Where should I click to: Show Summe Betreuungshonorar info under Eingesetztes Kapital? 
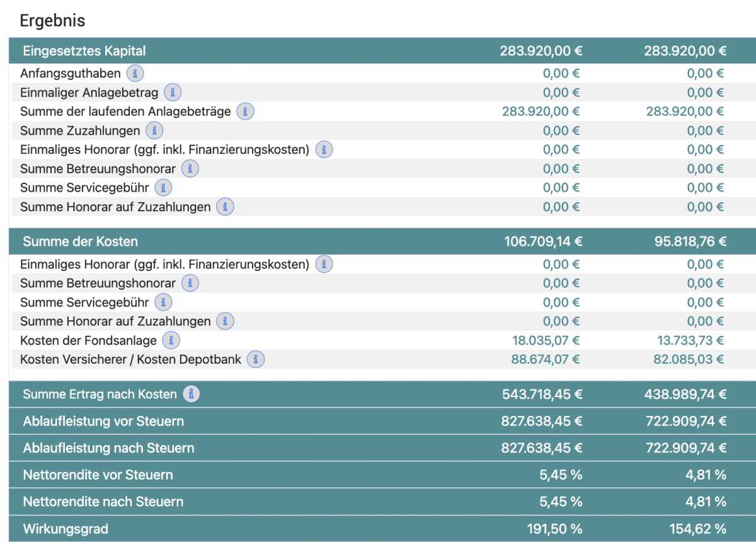(190, 169)
